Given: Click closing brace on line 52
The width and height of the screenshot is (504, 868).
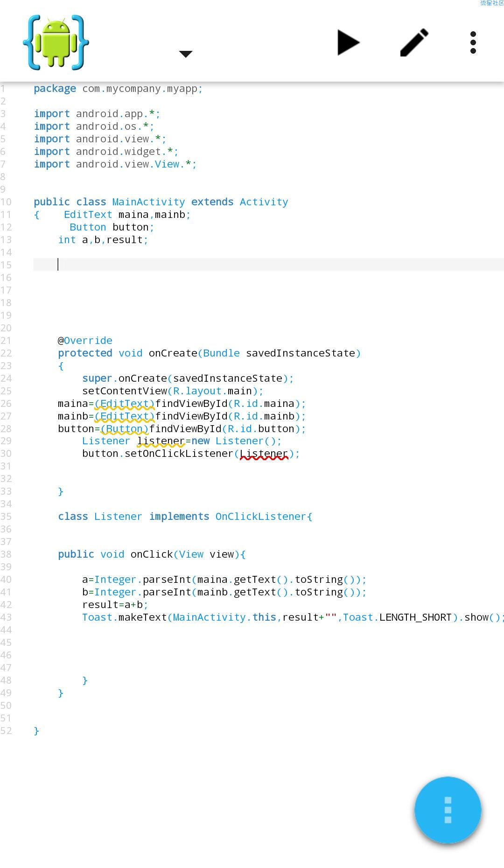Looking at the screenshot, I should [36, 731].
